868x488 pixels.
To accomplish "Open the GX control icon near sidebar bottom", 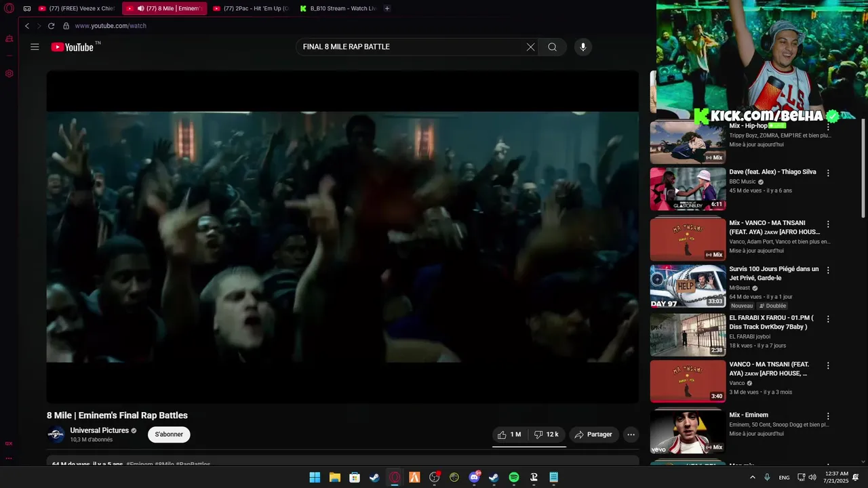I will click(9, 443).
